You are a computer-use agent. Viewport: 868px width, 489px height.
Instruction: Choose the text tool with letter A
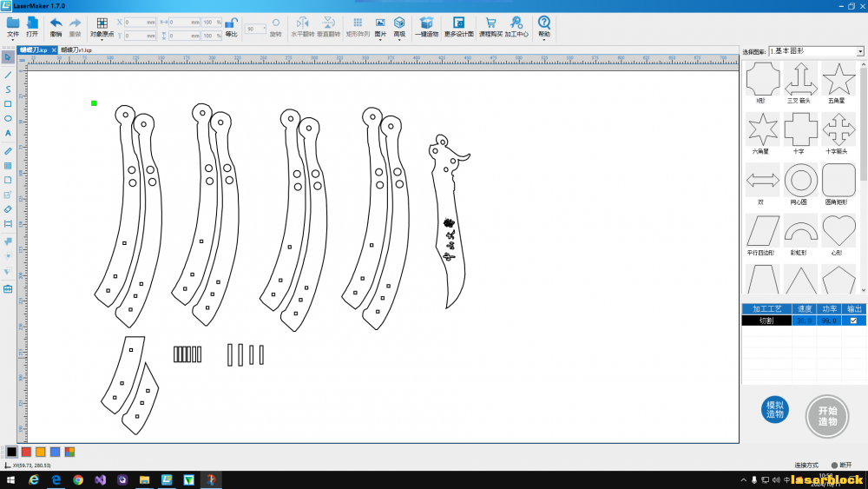[8, 134]
